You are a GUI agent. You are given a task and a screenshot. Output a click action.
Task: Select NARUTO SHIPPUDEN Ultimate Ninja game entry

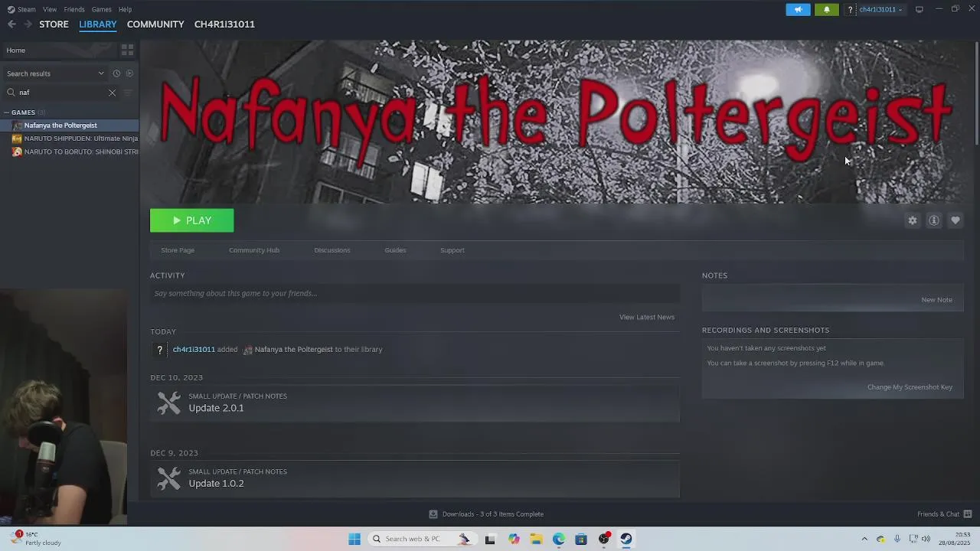(x=75, y=139)
